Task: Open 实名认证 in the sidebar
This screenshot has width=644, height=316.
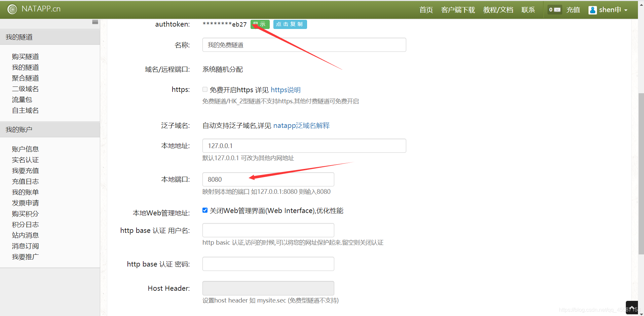Action: pyautogui.click(x=25, y=160)
